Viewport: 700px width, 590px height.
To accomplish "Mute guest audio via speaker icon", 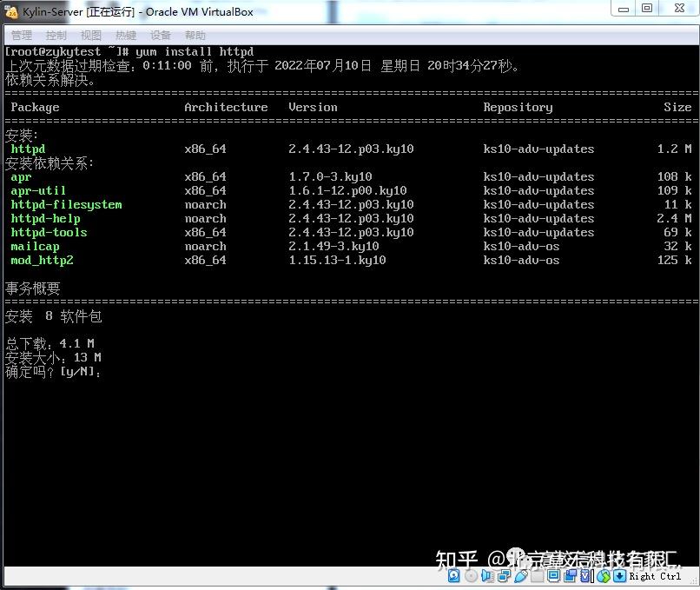I will 485,575.
